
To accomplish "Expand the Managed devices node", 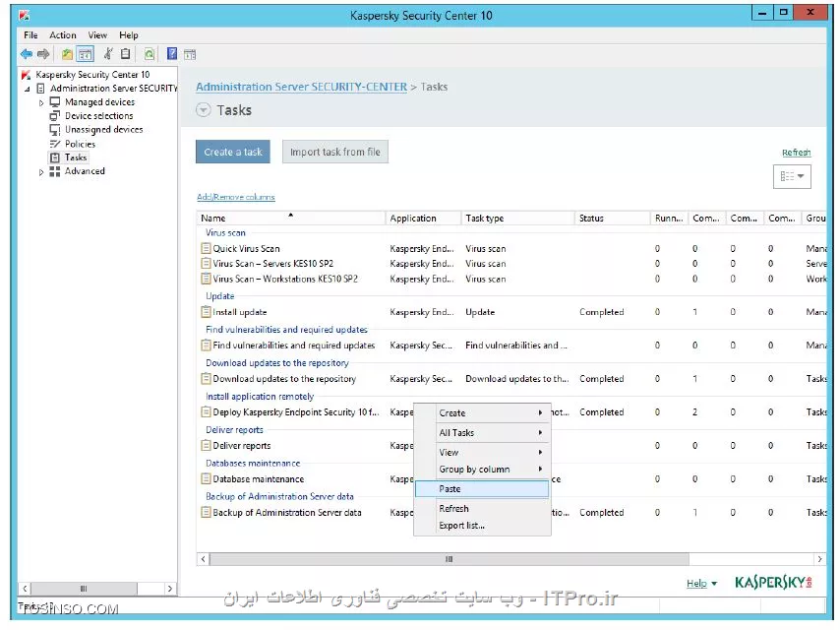I will [41, 102].
